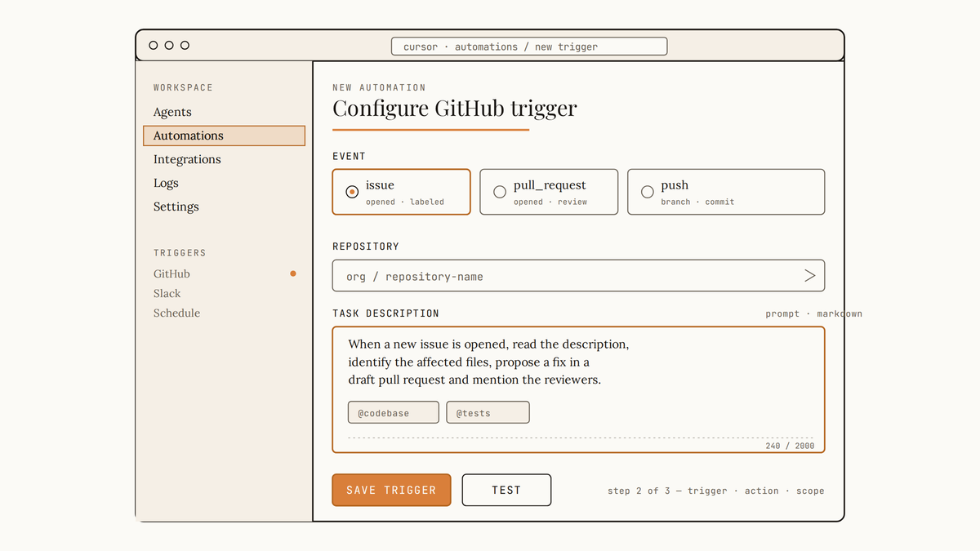Image resolution: width=980 pixels, height=551 pixels.
Task: Open the repository chevron arrow
Action: coord(809,276)
